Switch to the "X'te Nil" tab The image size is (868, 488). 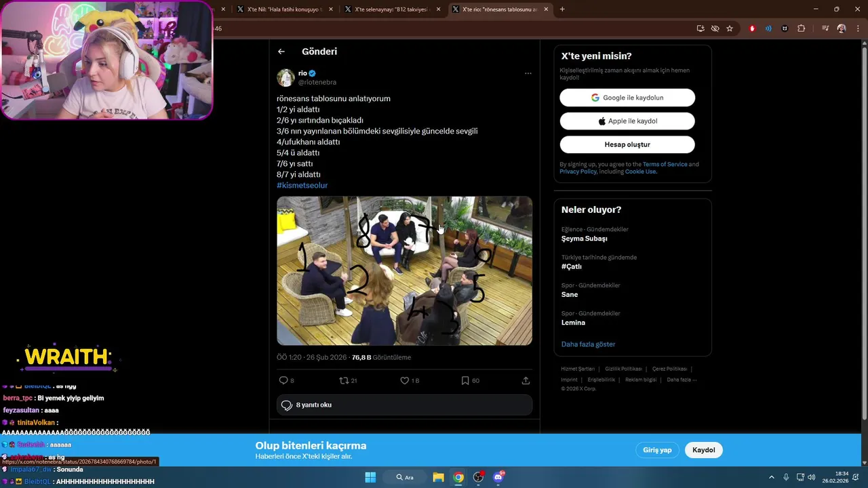coord(284,9)
